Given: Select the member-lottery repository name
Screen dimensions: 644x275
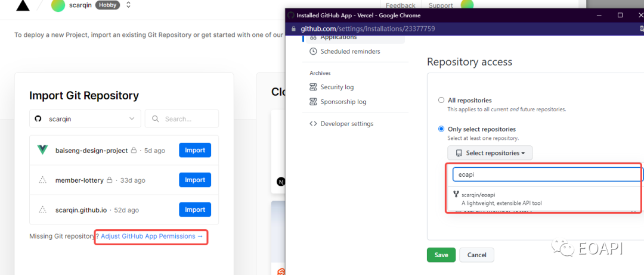Looking at the screenshot, I should click(x=79, y=180).
